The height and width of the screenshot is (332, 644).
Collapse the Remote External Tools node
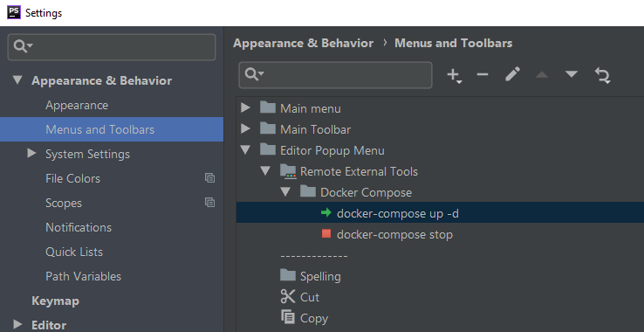(x=265, y=170)
